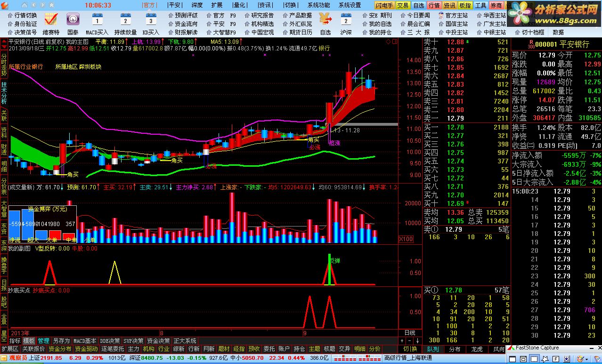The width and height of the screenshot is (602, 364).
Task: Open the 扩展 menu
Action: click(217, 5)
